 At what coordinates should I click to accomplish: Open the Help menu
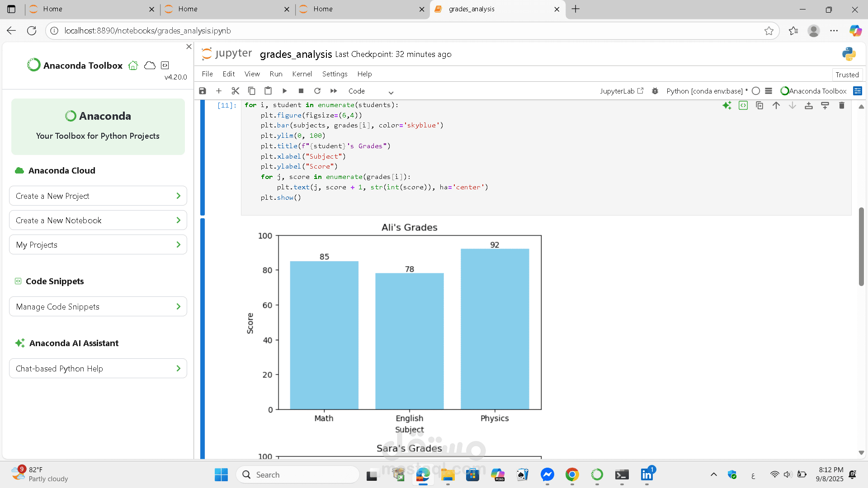364,74
